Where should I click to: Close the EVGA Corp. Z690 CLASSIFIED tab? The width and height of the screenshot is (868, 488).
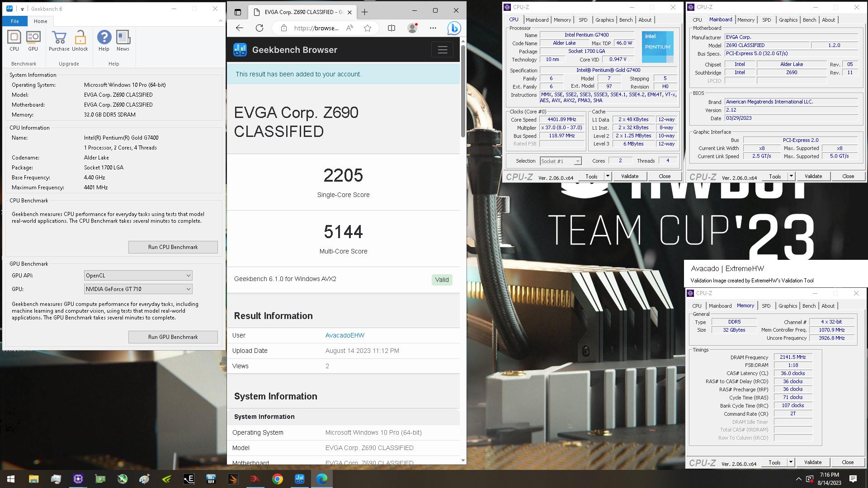tap(349, 12)
